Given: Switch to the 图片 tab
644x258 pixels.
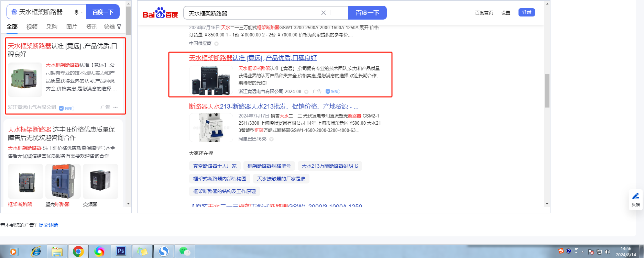Looking at the screenshot, I should click(x=72, y=26).
